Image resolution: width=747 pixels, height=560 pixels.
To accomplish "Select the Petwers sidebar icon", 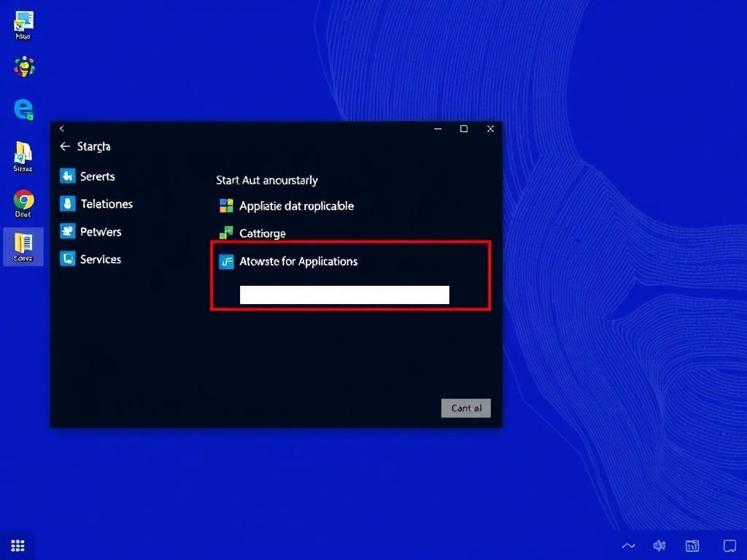I will point(68,232).
